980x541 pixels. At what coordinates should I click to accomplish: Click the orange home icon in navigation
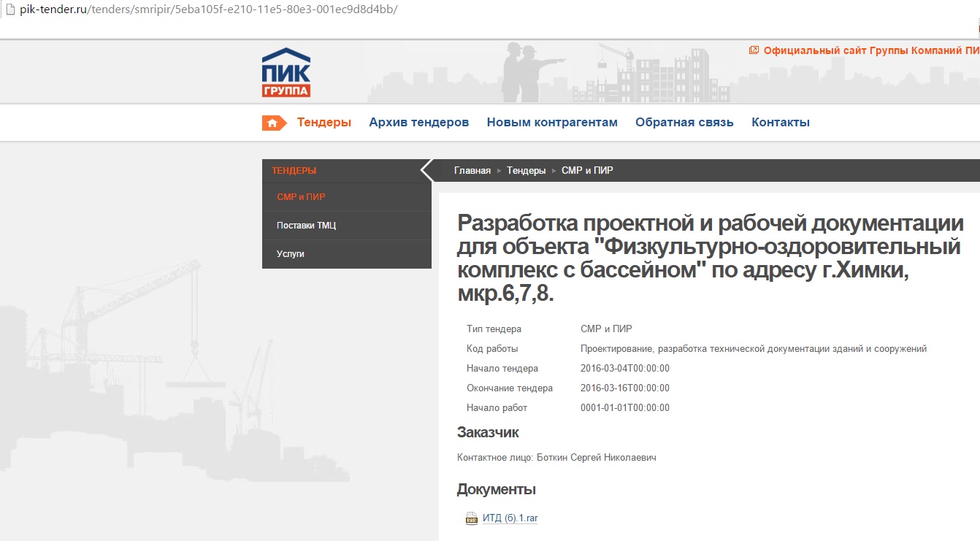point(272,123)
